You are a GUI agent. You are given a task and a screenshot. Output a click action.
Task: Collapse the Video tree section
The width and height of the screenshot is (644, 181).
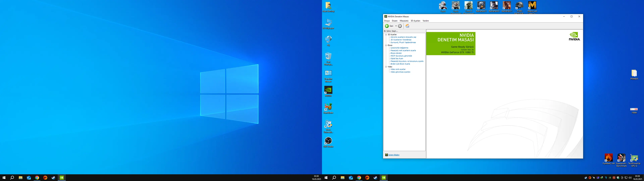coord(386,67)
